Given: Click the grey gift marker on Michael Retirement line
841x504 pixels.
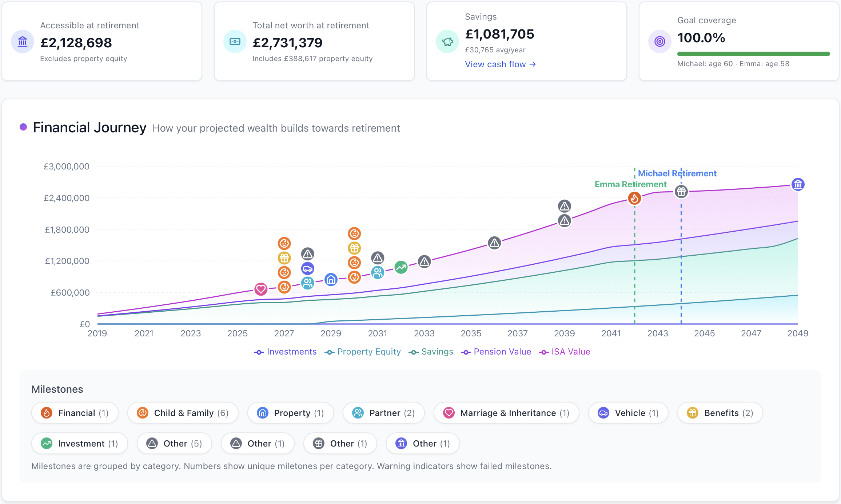Looking at the screenshot, I should pyautogui.click(x=681, y=191).
